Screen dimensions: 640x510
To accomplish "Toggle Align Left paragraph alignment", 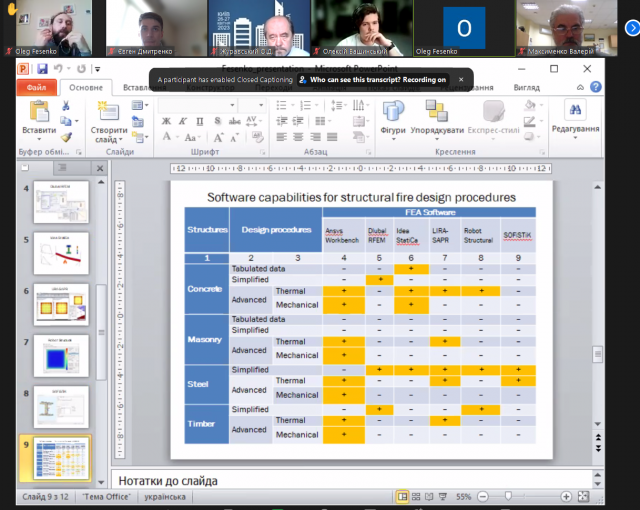I will 282,137.
